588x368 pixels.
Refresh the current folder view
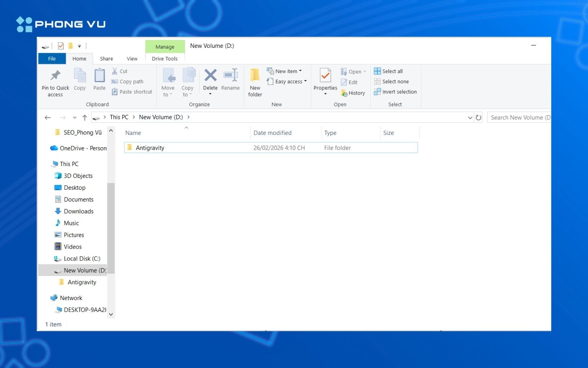pos(479,118)
